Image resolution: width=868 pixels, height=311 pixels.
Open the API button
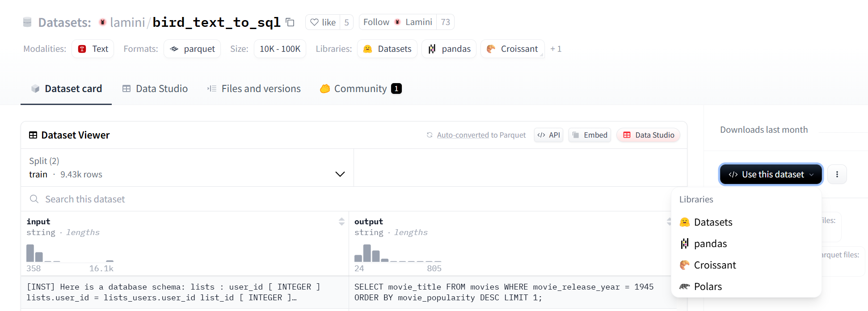click(x=548, y=135)
